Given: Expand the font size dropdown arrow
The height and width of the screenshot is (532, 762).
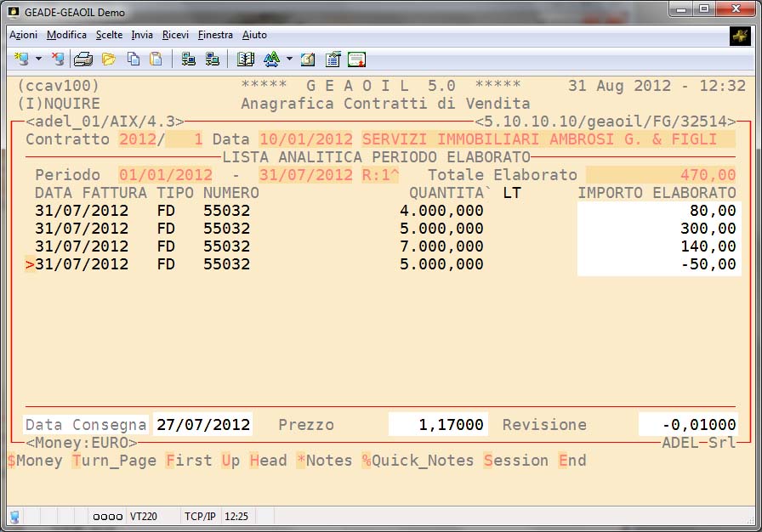Looking at the screenshot, I should click(289, 59).
